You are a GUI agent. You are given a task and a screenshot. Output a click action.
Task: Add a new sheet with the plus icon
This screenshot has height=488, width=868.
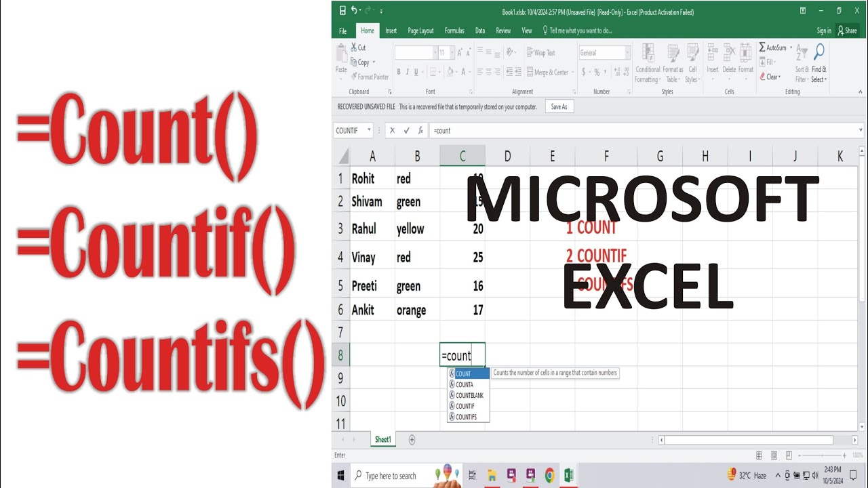pyautogui.click(x=412, y=440)
